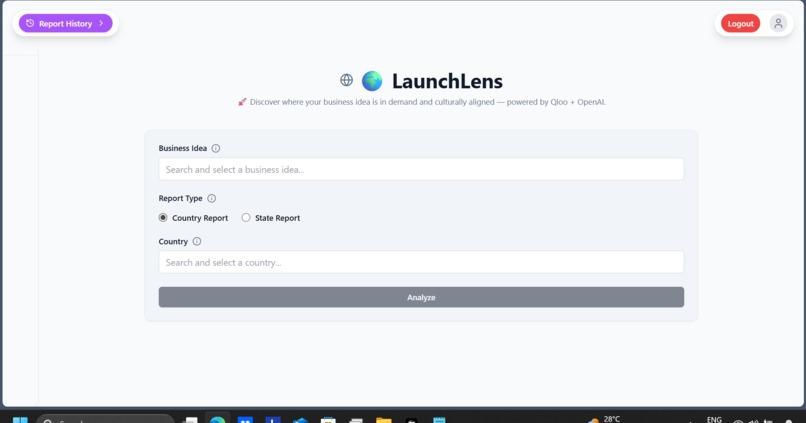806x423 pixels.
Task: Click the Country field label
Action: pos(173,242)
